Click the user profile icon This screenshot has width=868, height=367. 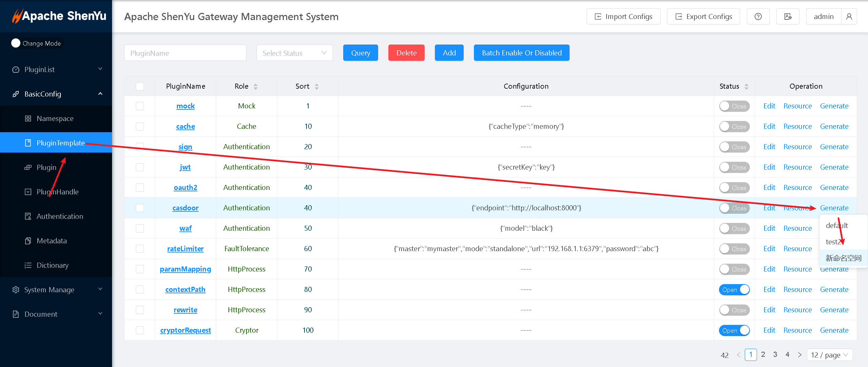pos(849,17)
